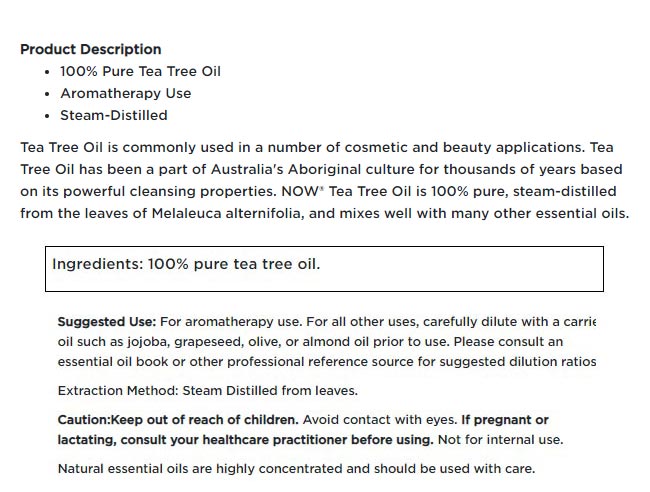Click the Natural essential oils closing sentence

pyautogui.click(x=296, y=469)
